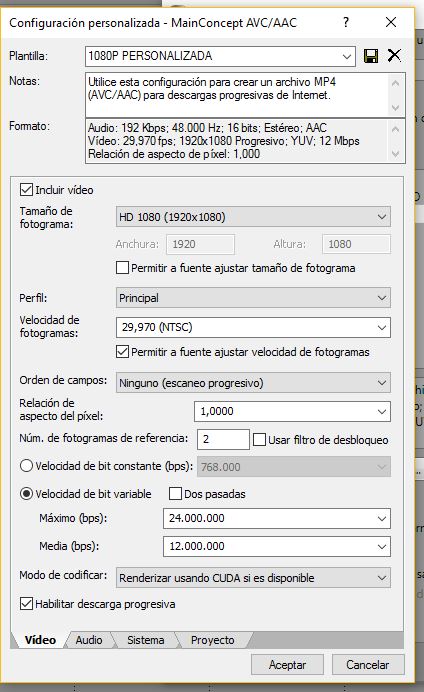This screenshot has width=424, height=692.
Task: Uncheck the Incluir vídeo checkbox
Action: click(x=26, y=190)
